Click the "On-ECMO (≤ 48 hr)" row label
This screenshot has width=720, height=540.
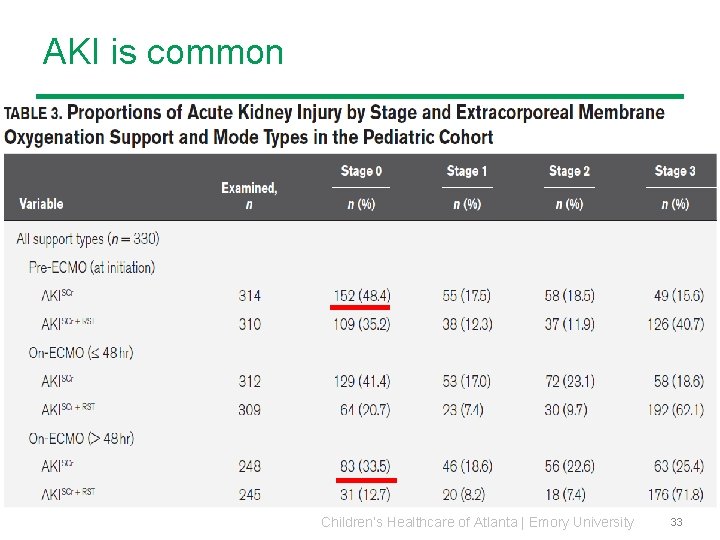81,353
